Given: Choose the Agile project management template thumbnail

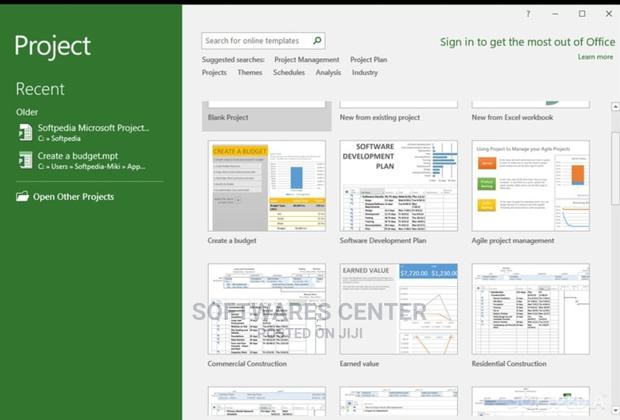Looking at the screenshot, I should pyautogui.click(x=531, y=186).
